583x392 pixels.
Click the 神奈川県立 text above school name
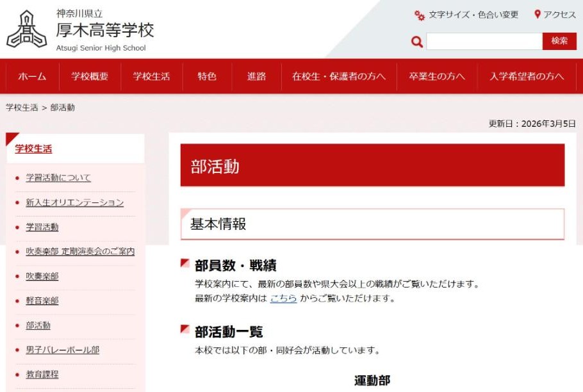[x=79, y=13]
